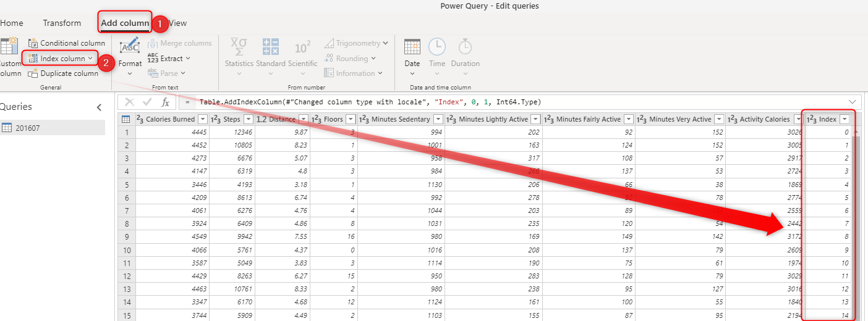Select the 201607 query in list
Image resolution: width=868 pixels, height=321 pixels.
(x=28, y=128)
